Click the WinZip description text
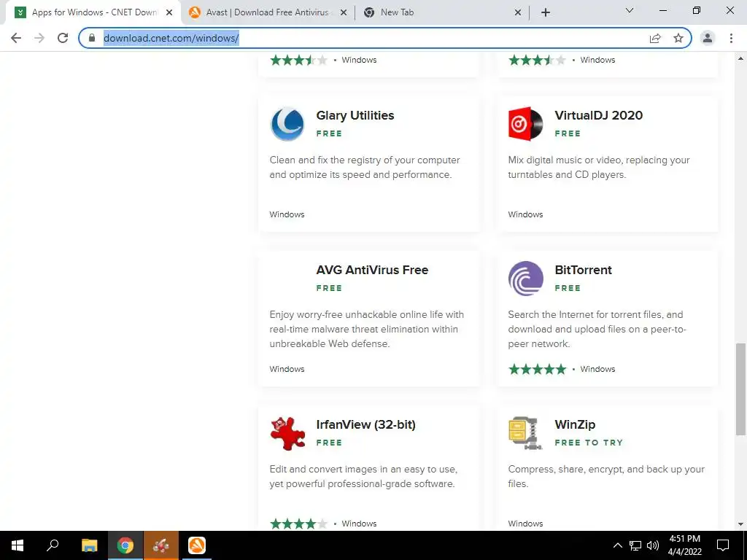The image size is (747, 560). pyautogui.click(x=606, y=476)
